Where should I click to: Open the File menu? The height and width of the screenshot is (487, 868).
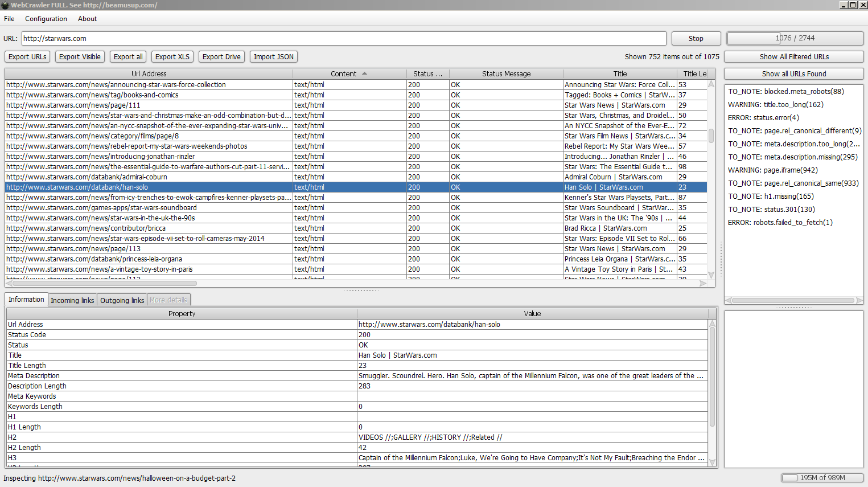click(x=9, y=19)
